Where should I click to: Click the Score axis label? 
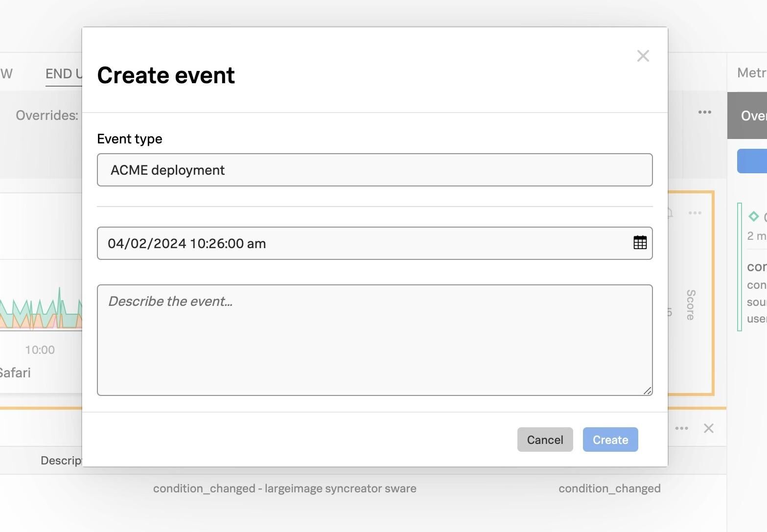click(x=691, y=305)
